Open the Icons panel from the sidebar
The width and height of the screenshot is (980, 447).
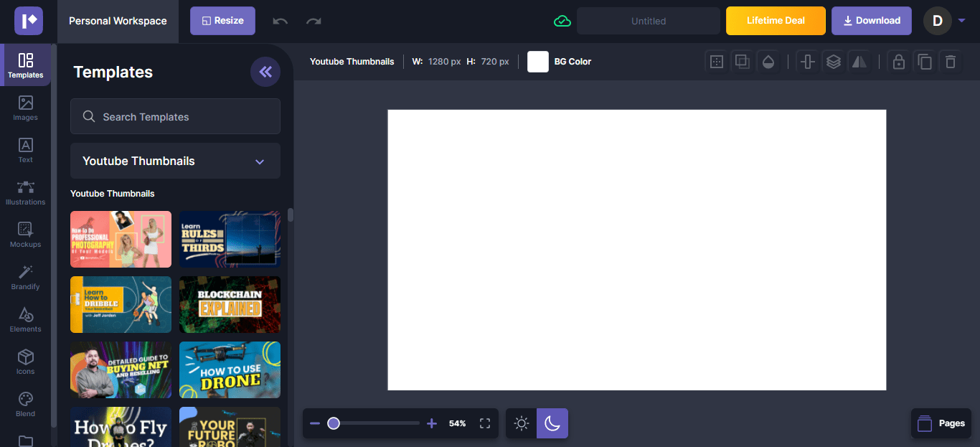pos(25,362)
